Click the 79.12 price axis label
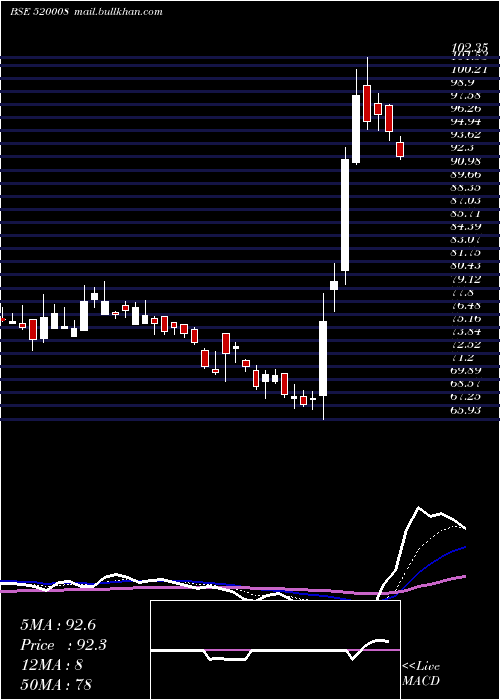The height and width of the screenshot is (700, 500). point(468,279)
